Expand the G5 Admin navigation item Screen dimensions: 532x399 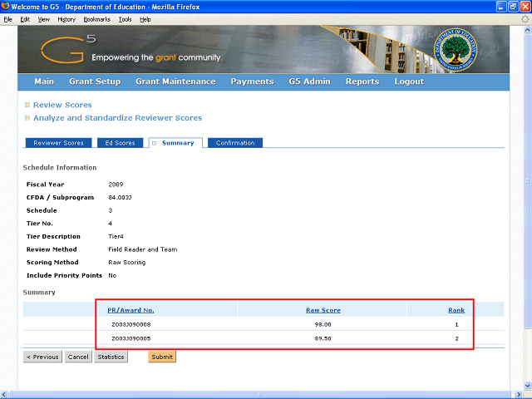tap(309, 81)
